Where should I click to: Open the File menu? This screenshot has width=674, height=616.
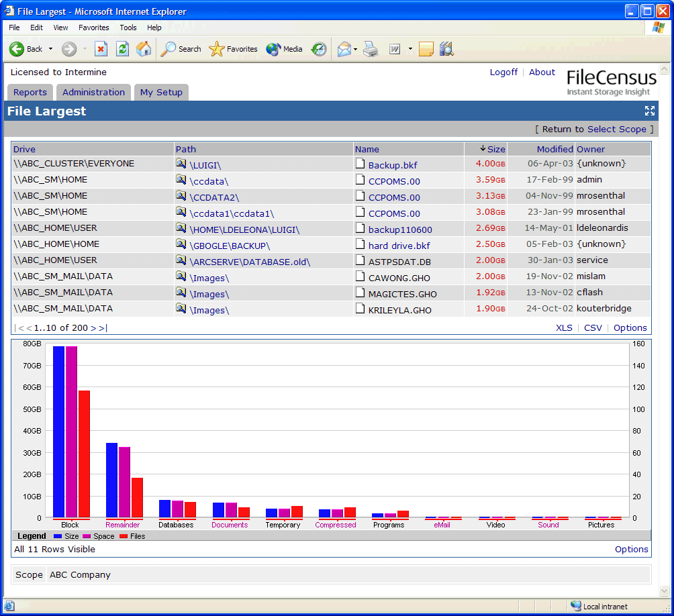click(x=14, y=28)
